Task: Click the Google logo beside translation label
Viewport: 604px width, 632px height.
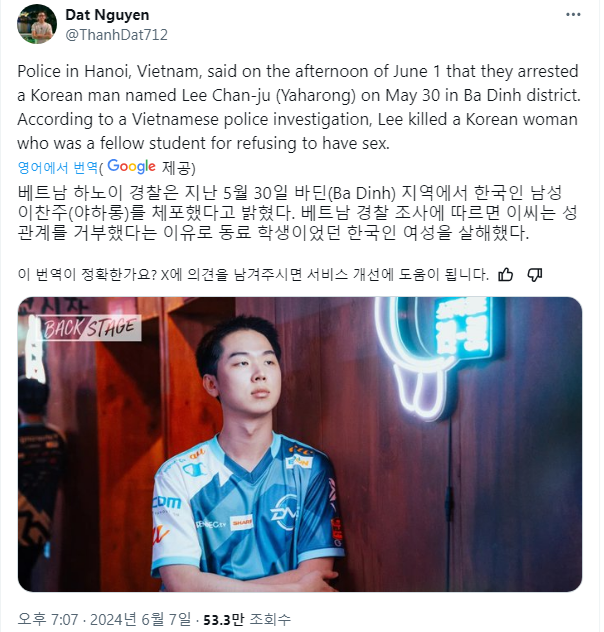Action: point(131,166)
